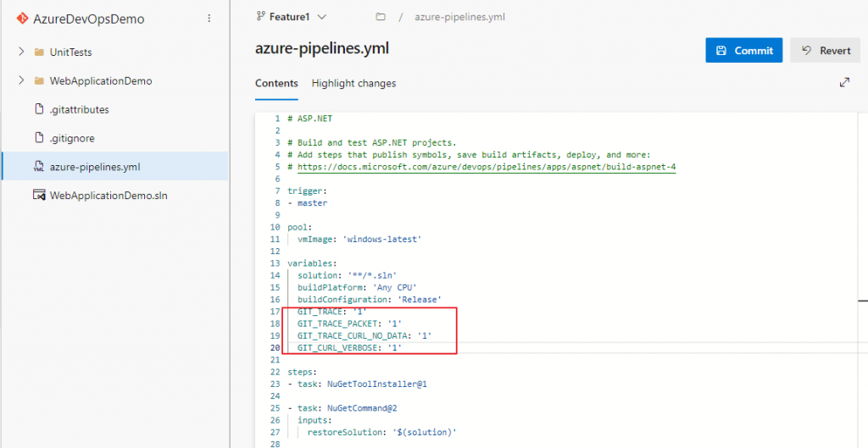Select the WebApplicationDemo folder icon
Viewport: 868px width, 448px height.
pos(39,81)
